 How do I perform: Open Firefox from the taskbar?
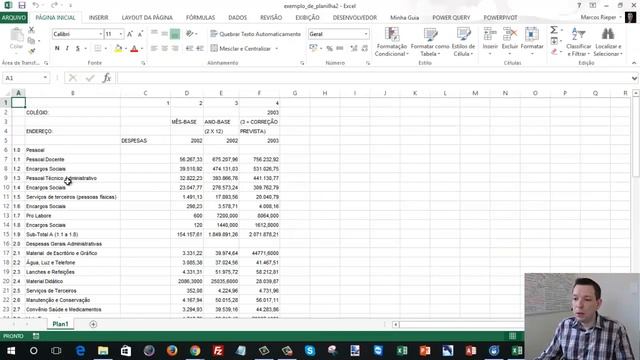pos(172,351)
